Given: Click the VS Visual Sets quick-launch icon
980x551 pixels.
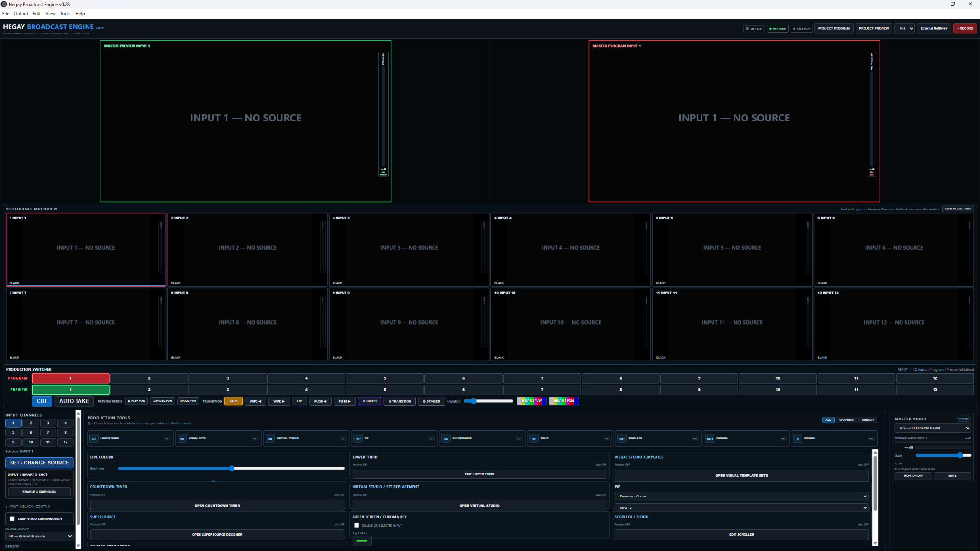Looking at the screenshot, I should coord(182,438).
